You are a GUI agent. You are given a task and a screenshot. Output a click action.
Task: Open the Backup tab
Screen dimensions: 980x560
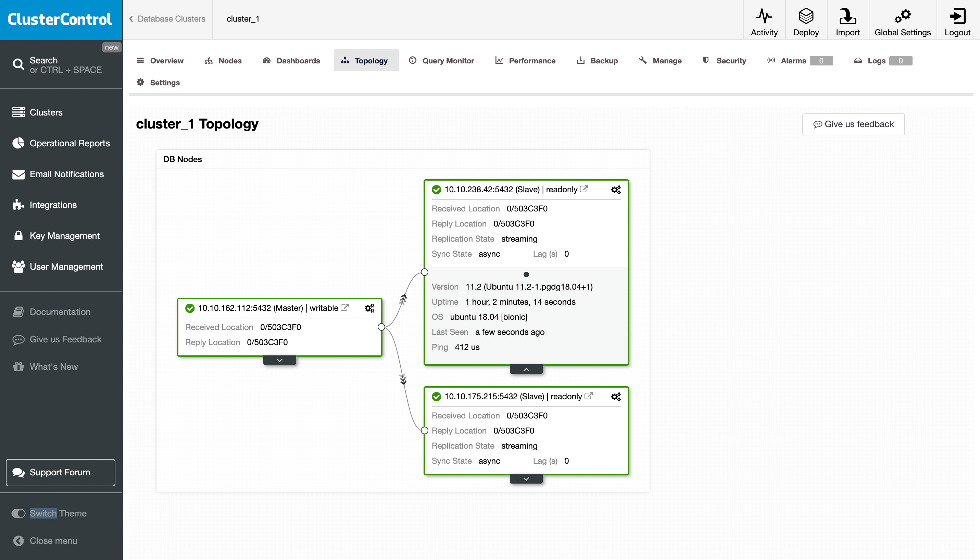(598, 60)
